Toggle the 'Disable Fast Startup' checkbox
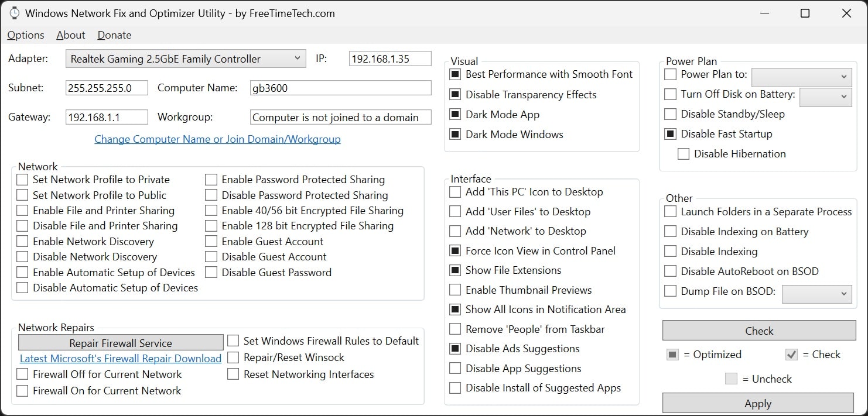This screenshot has height=416, width=868. [670, 133]
